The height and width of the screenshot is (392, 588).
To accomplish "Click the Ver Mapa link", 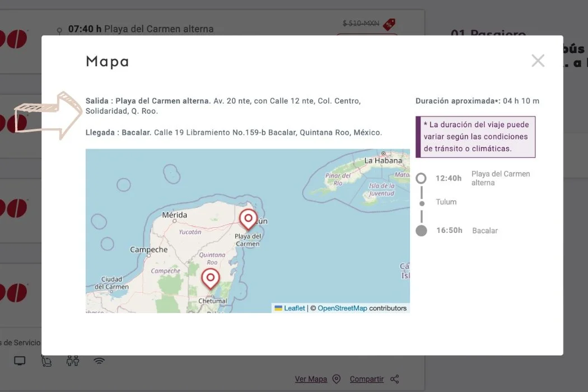I will (x=311, y=379).
